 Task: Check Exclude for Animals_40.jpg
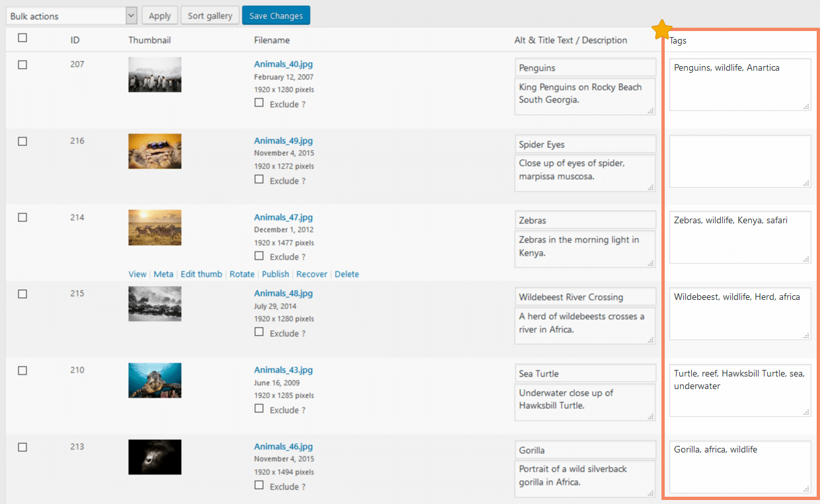[259, 103]
